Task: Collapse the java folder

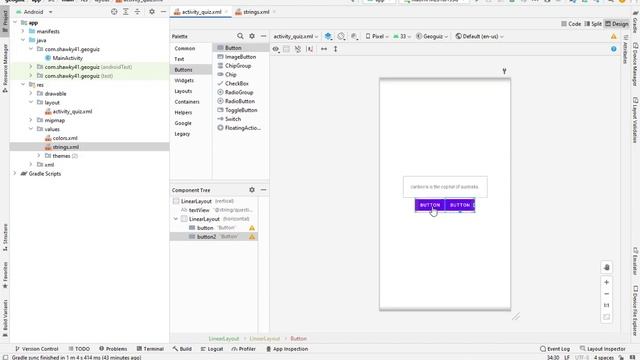Action: click(23, 40)
